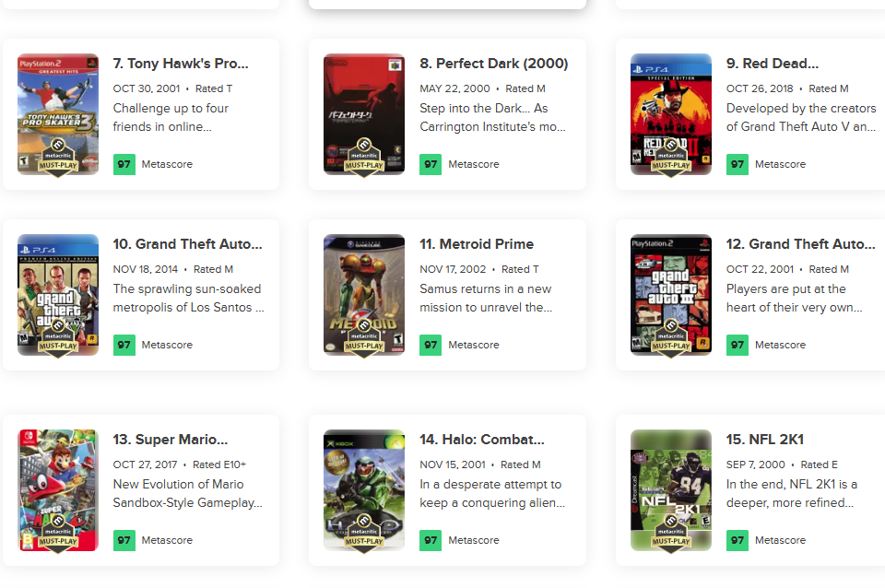Follow the '14. Halo: Combat...' title link
This screenshot has width=885, height=588.
point(482,440)
